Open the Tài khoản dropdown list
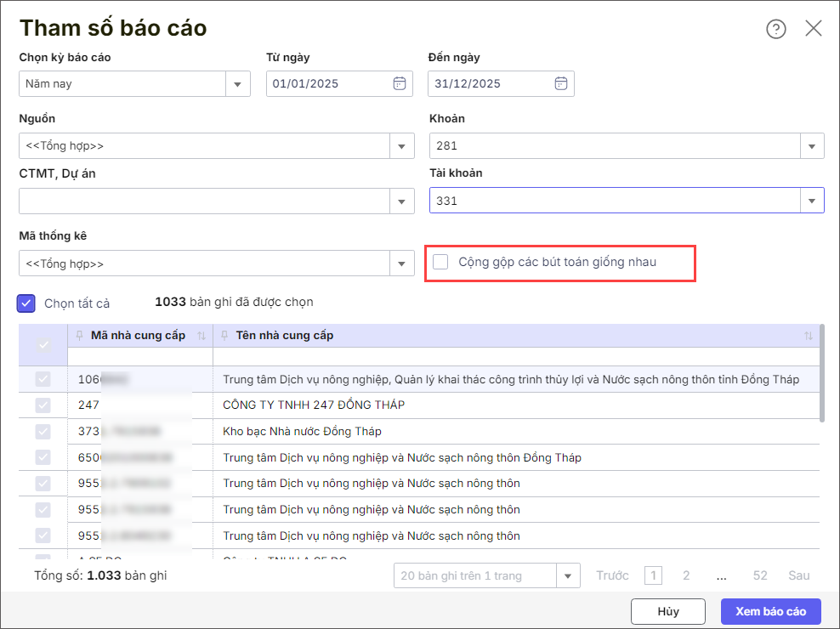 tap(811, 201)
